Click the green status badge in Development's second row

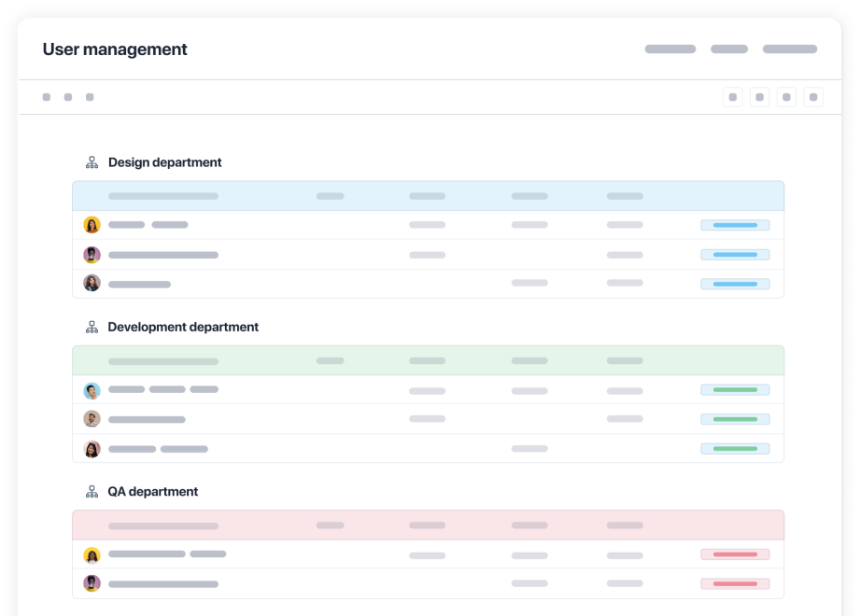[735, 419]
